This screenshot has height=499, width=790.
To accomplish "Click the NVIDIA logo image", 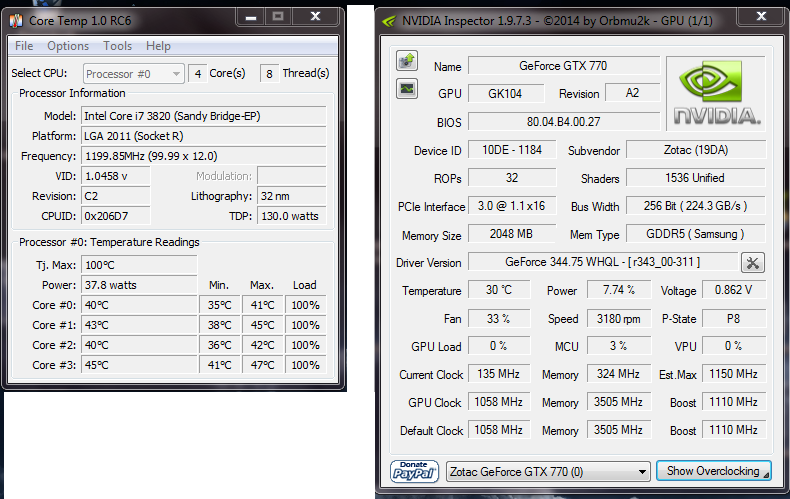I will (x=715, y=94).
